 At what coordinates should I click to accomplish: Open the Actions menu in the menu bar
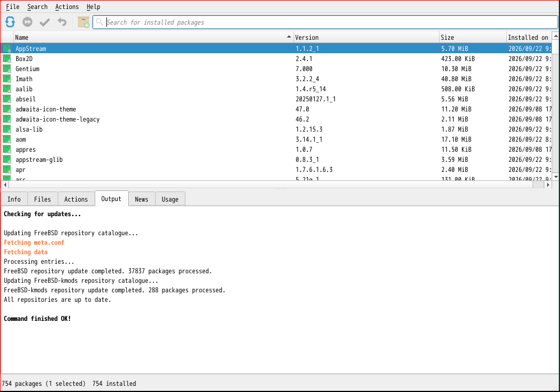point(67,7)
